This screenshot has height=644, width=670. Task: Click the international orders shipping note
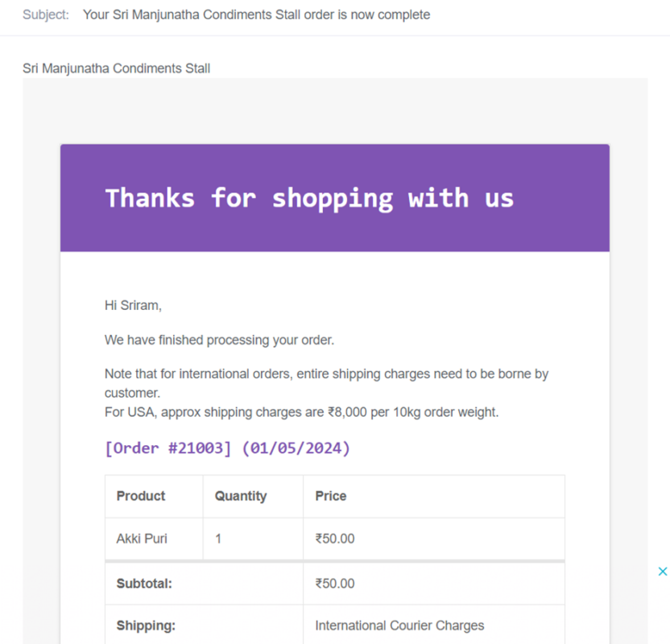coord(326,383)
